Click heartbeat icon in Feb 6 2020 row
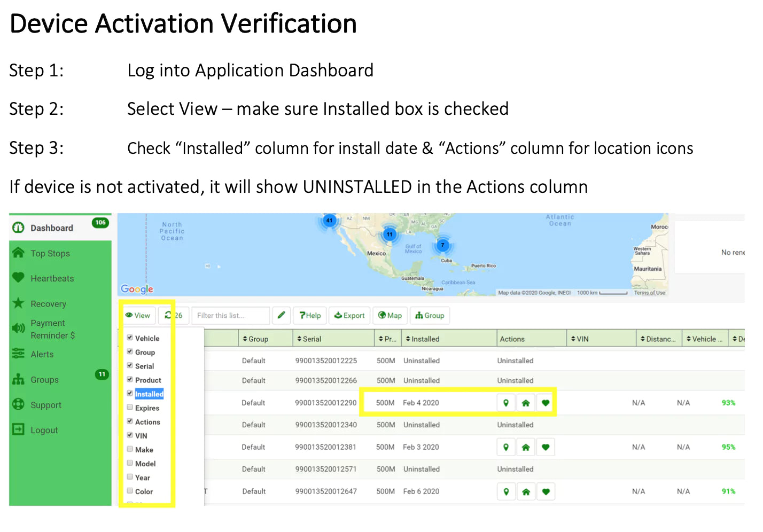The width and height of the screenshot is (763, 532). [x=546, y=491]
